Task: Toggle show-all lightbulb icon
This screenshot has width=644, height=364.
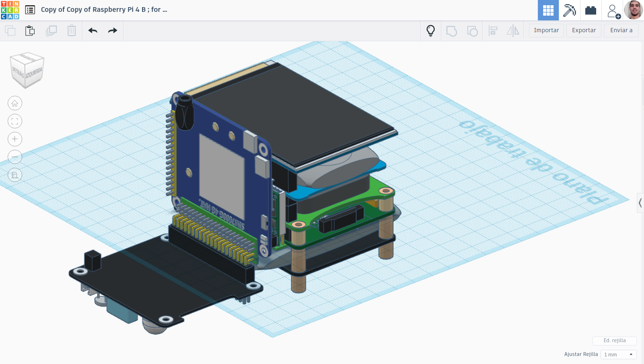Action: pyautogui.click(x=430, y=31)
